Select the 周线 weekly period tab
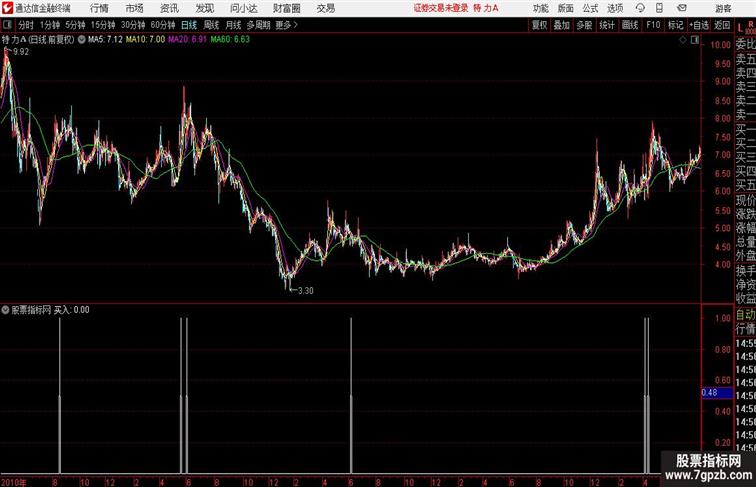756x487 pixels. point(211,25)
